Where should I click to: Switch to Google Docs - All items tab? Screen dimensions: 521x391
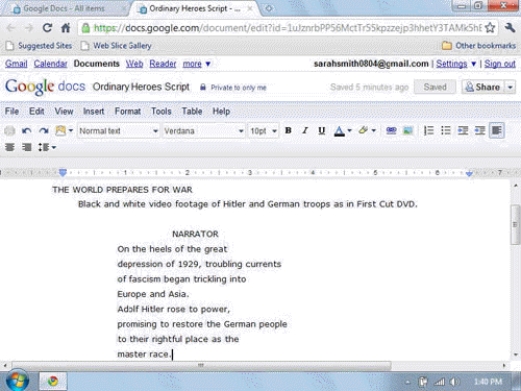[63, 9]
